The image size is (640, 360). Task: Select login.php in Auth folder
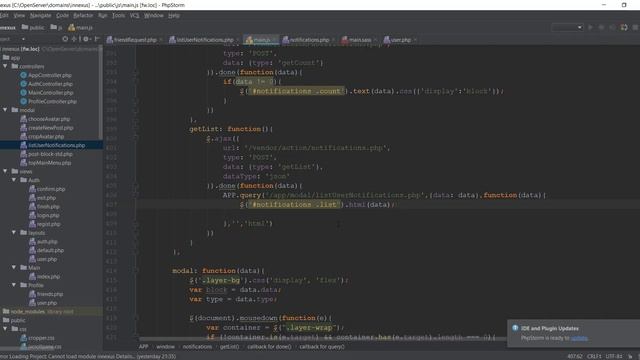[44, 215]
